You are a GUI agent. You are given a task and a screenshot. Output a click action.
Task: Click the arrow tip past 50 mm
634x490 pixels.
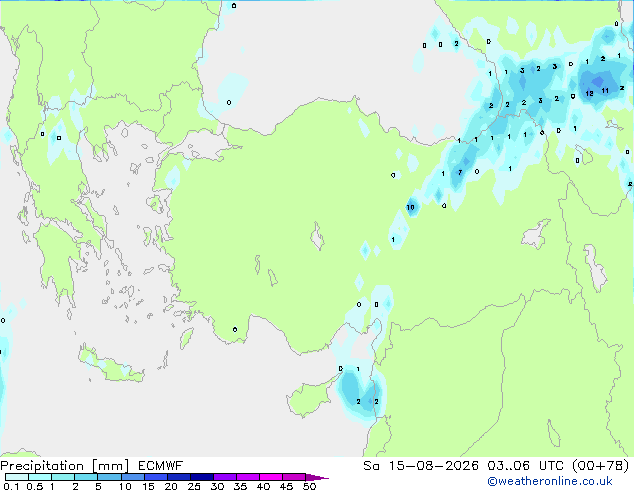pos(317,477)
